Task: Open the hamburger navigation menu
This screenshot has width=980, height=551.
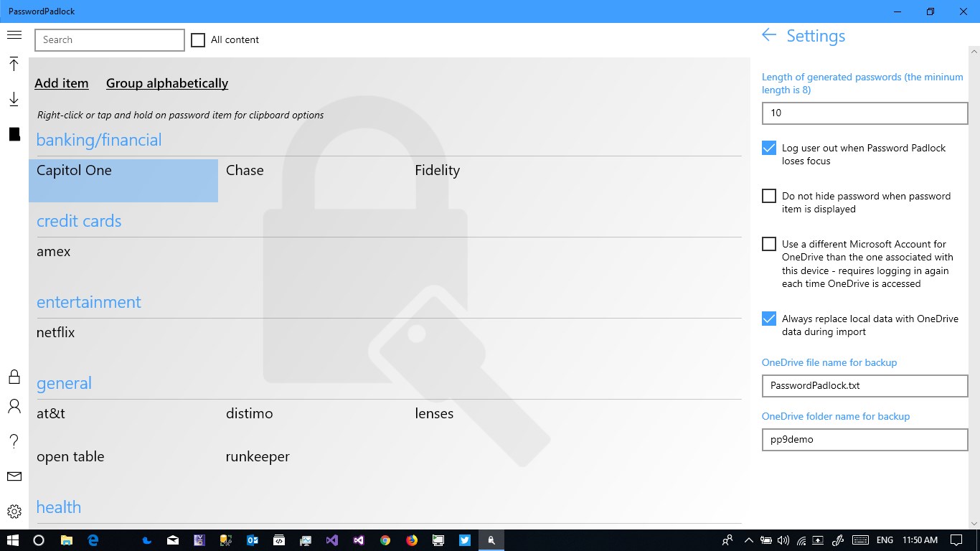Action: (x=14, y=34)
